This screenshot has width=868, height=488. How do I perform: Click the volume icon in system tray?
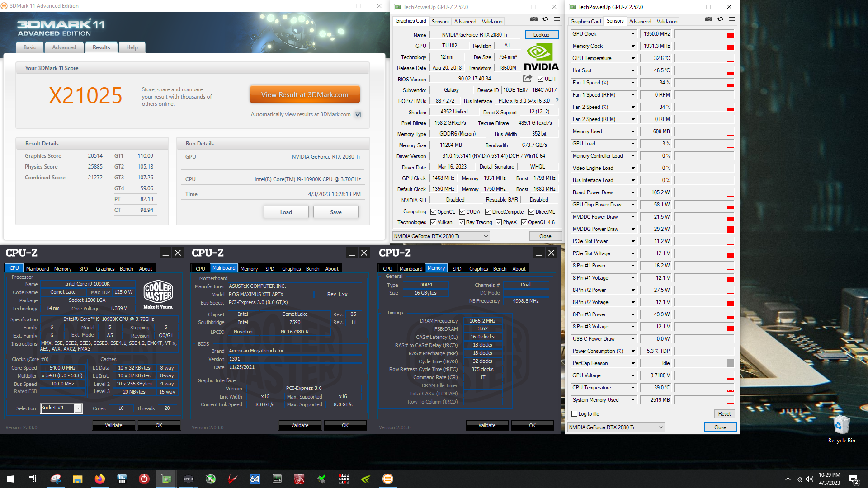point(810,479)
